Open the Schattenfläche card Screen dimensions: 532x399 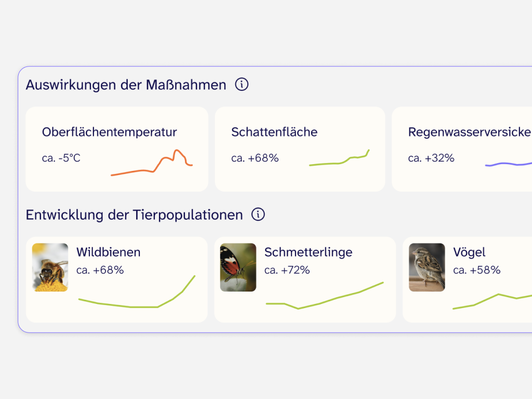click(x=300, y=149)
